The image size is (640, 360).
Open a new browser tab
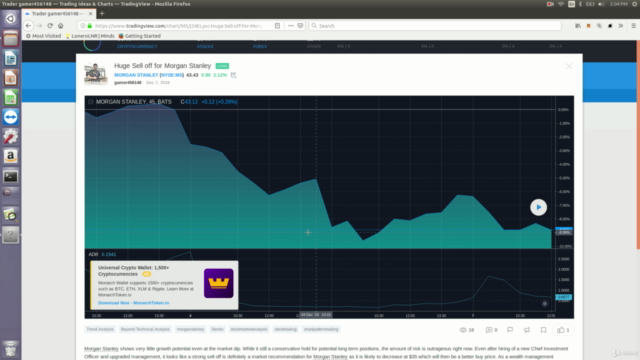pyautogui.click(x=102, y=13)
